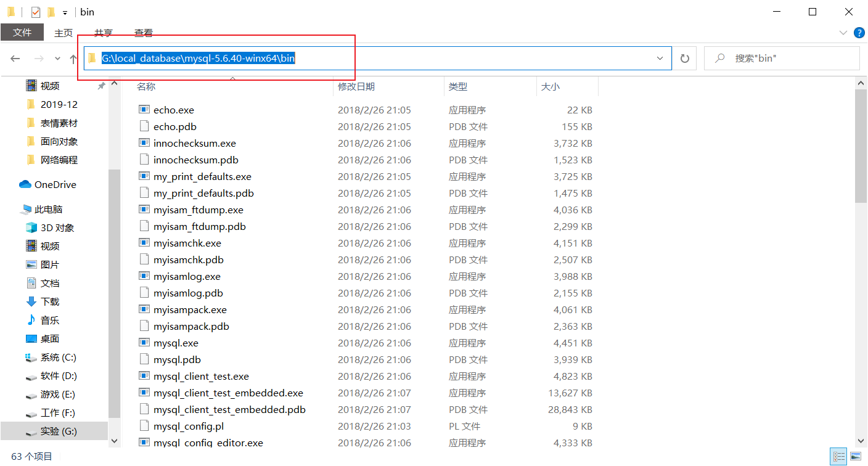Open the 查看 ribbon tab
The height and width of the screenshot is (466, 868).
144,33
